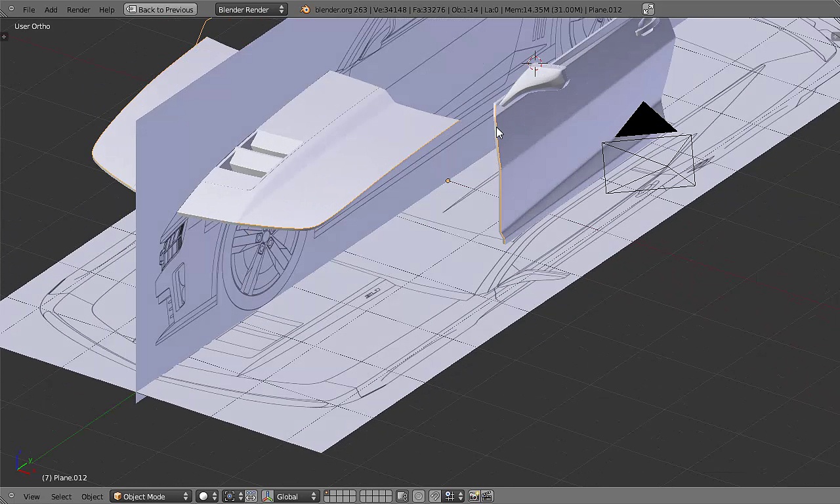Open the 3D view Select menu
Viewport: 840px width, 504px height.
click(x=61, y=497)
